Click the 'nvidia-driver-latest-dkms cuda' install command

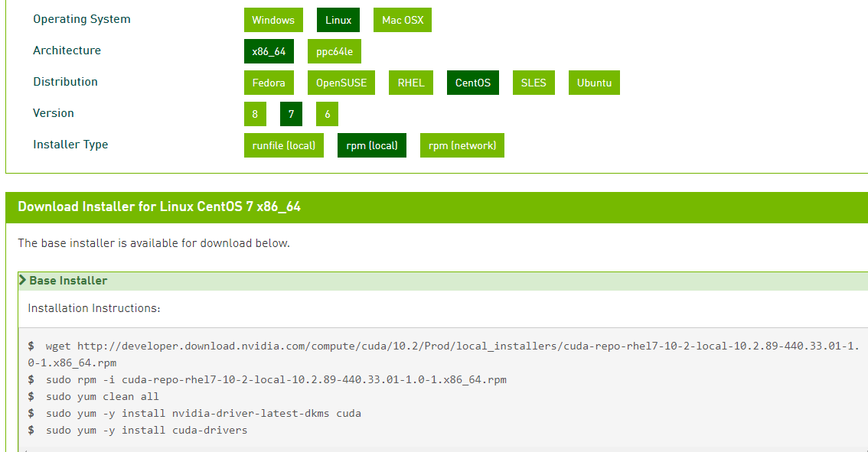194,413
